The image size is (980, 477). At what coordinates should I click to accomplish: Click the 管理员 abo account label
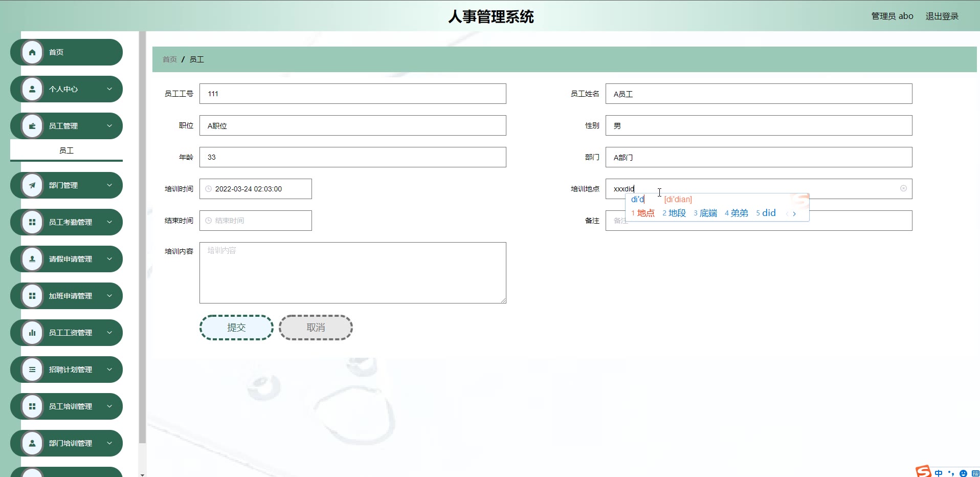pos(892,16)
